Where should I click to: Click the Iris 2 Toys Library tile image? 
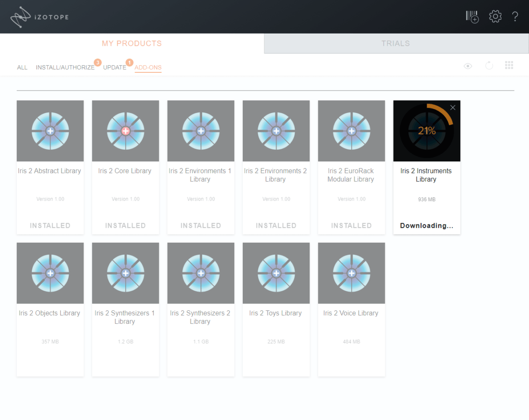(276, 273)
